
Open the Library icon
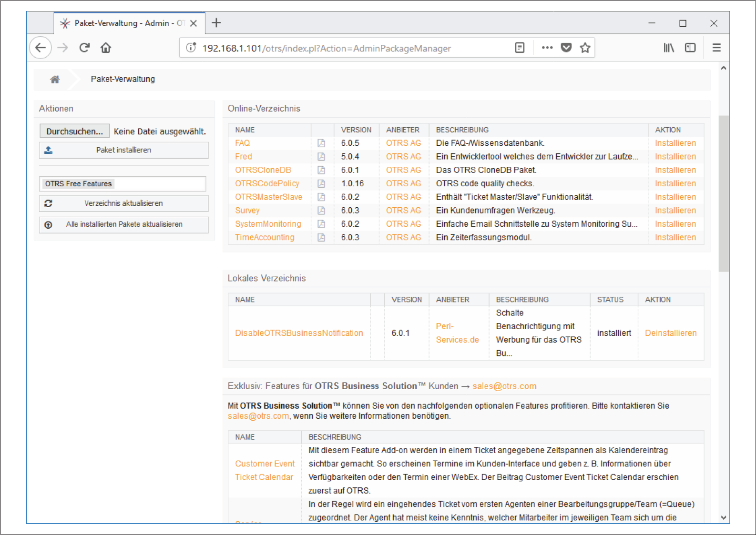pyautogui.click(x=669, y=48)
